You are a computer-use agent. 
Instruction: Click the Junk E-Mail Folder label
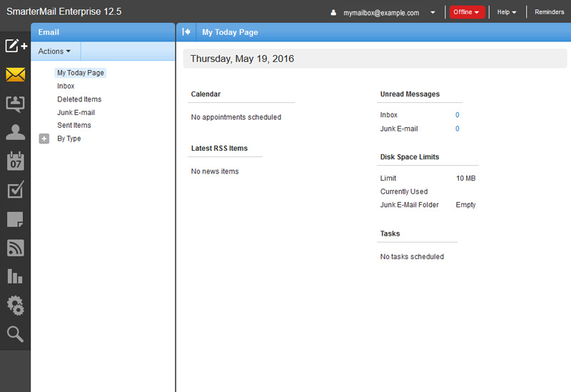click(409, 205)
